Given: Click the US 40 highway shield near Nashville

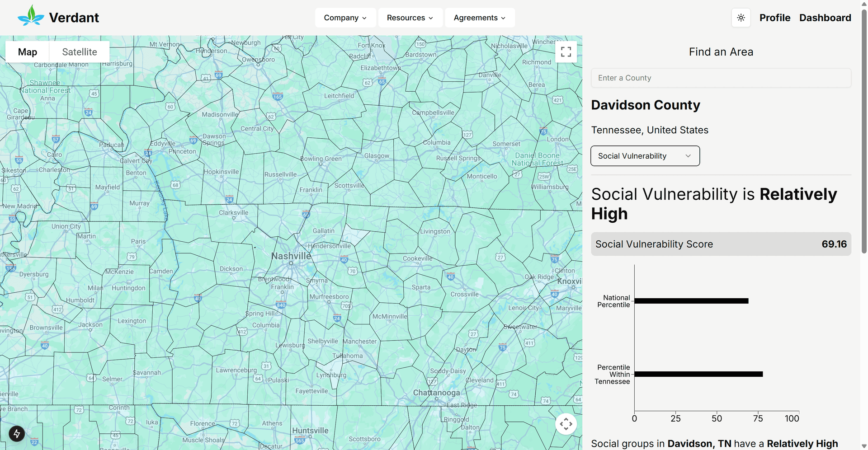Looking at the screenshot, I should (344, 260).
